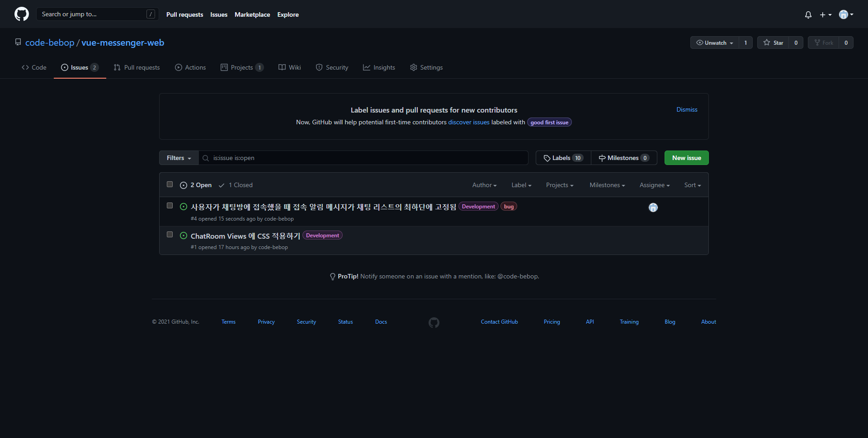Open the stargazers count 0
Screen dimensions: 868x438
point(796,42)
